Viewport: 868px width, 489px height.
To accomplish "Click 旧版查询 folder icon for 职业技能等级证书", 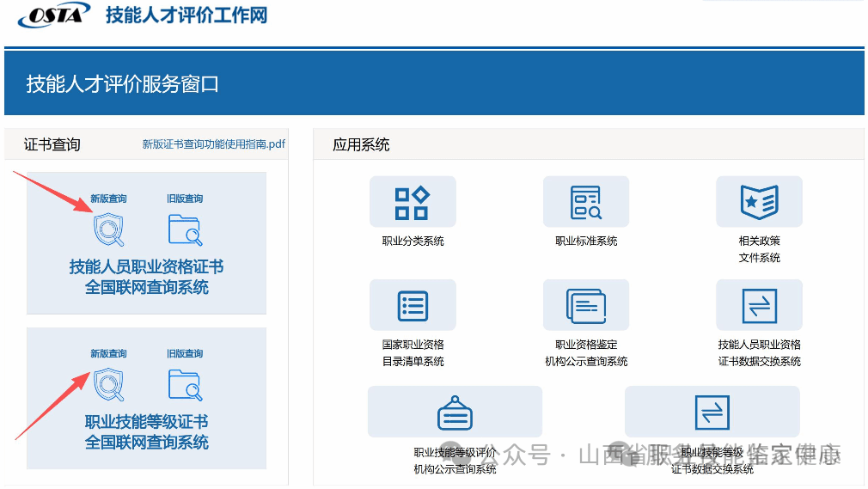I will tap(185, 385).
